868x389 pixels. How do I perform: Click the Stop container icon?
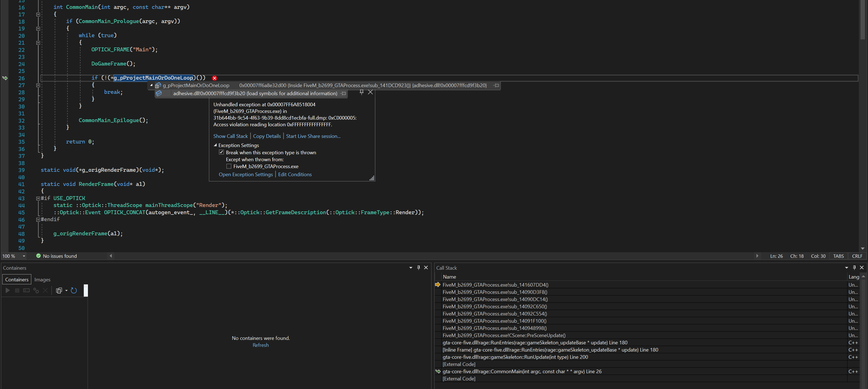click(17, 290)
